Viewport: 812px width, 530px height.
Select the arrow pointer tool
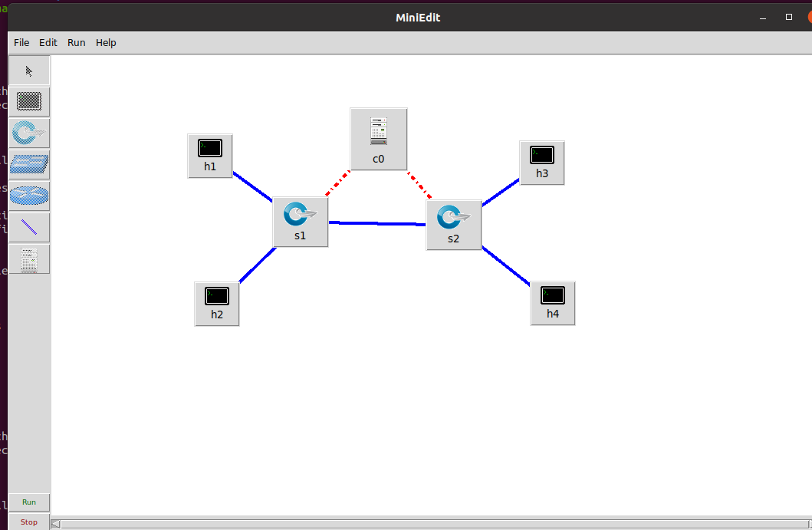29,71
